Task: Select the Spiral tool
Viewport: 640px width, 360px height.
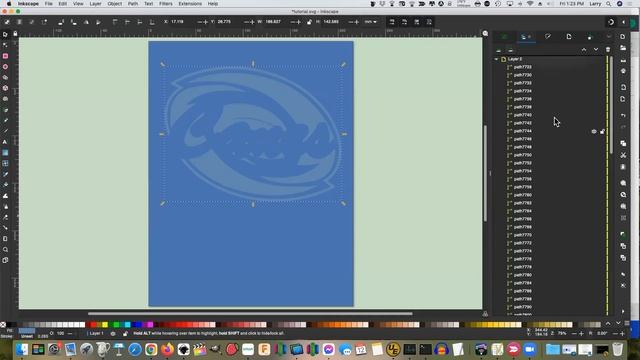Action: coord(5,99)
